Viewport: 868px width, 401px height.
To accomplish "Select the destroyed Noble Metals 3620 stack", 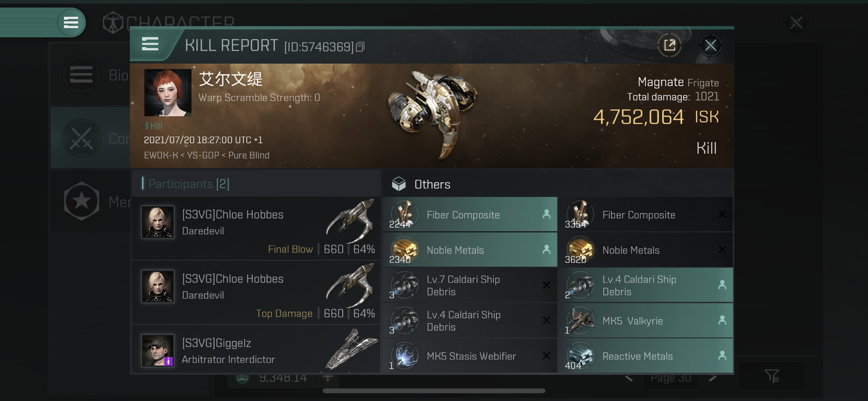I will point(645,250).
